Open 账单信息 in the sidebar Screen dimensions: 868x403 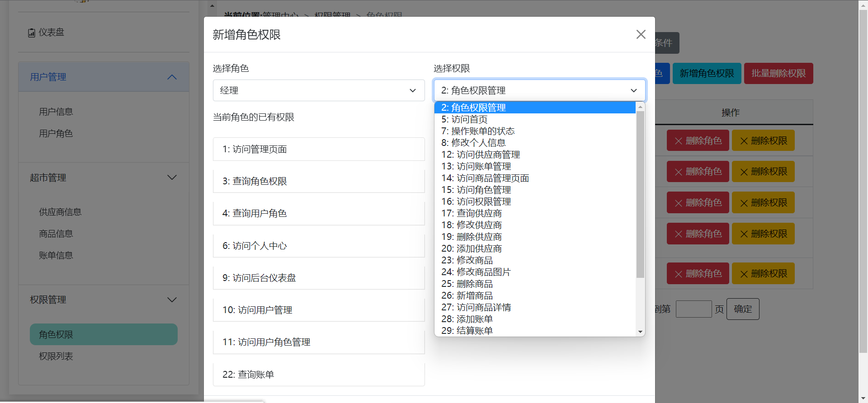(56, 255)
